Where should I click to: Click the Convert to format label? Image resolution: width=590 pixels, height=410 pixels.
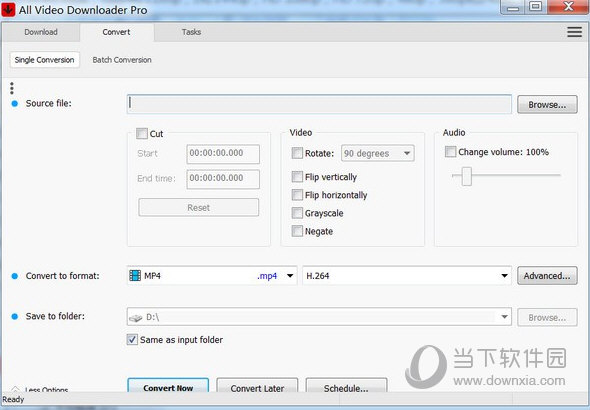(62, 276)
